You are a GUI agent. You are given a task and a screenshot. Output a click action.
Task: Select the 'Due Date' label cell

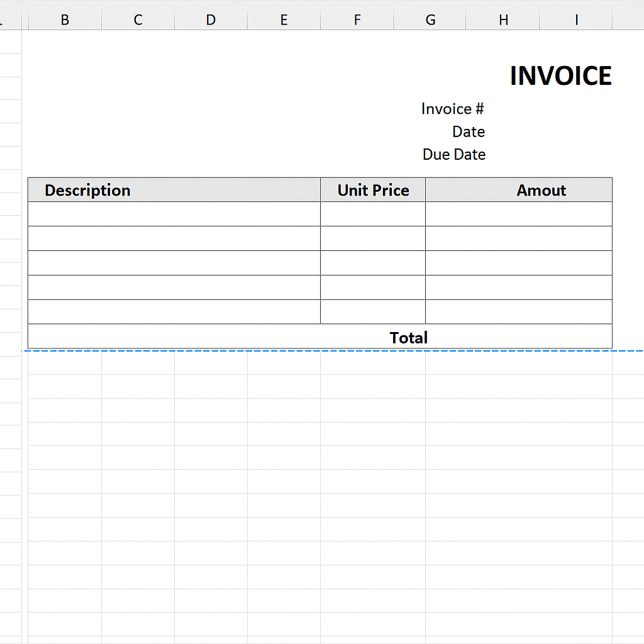(453, 155)
